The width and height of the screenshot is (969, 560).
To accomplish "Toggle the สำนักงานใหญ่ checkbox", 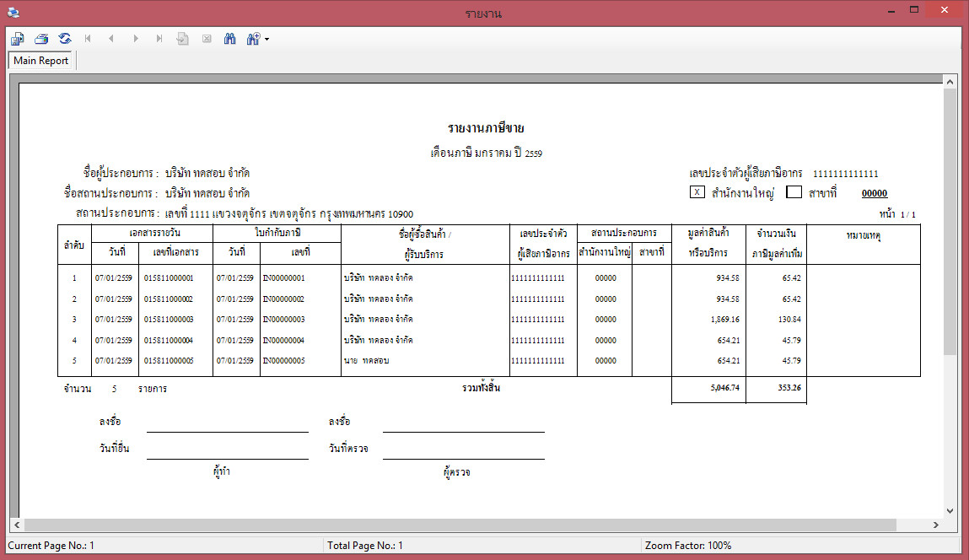I will click(x=697, y=191).
